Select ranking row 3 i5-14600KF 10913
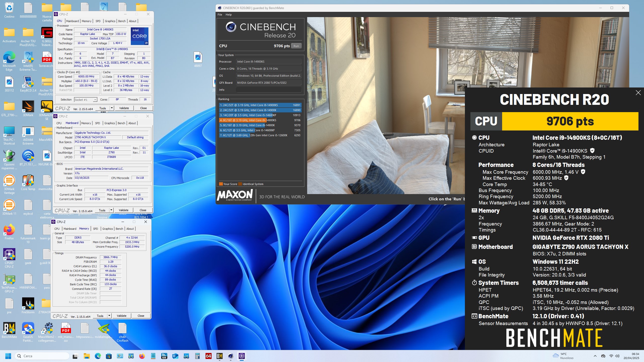The height and width of the screenshot is (362, 644). pos(260,115)
